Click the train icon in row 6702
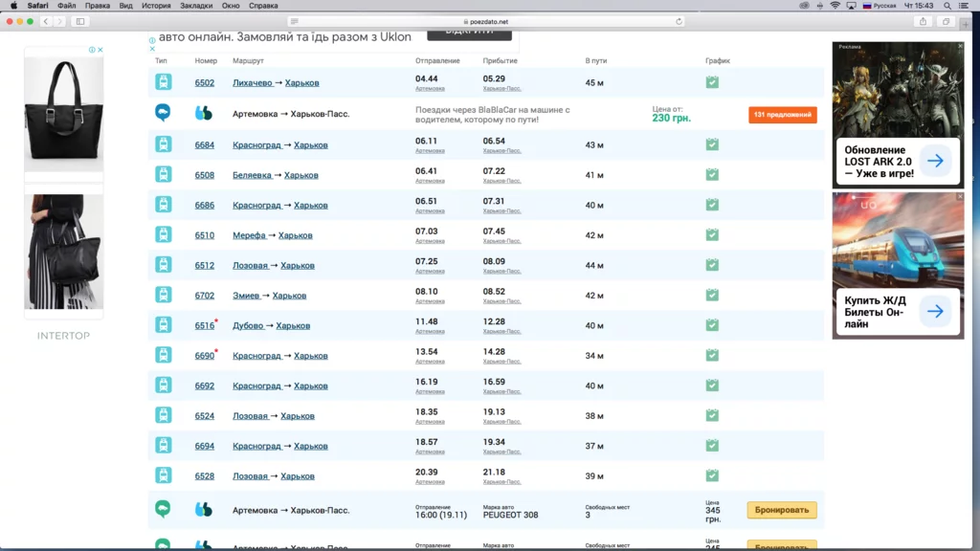The height and width of the screenshot is (551, 980). (163, 295)
